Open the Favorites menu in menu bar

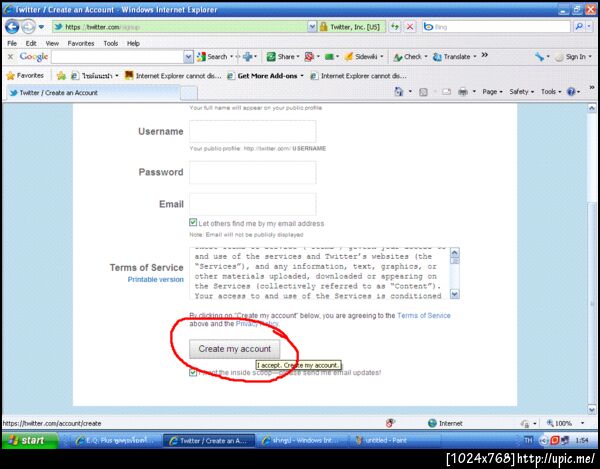pos(81,43)
